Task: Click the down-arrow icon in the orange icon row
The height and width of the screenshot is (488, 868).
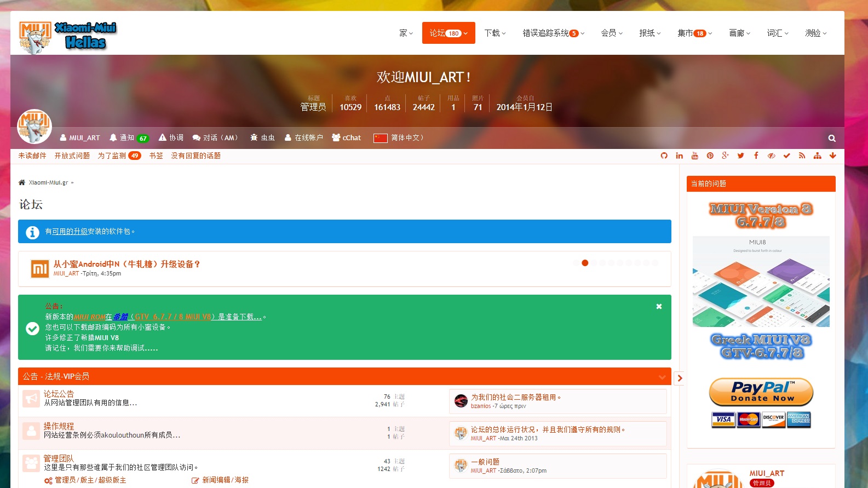Action: (833, 156)
